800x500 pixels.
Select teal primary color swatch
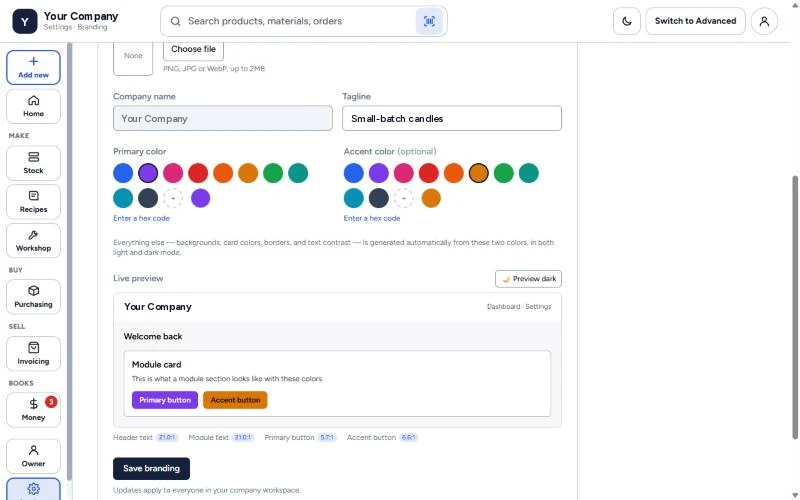[x=298, y=173]
